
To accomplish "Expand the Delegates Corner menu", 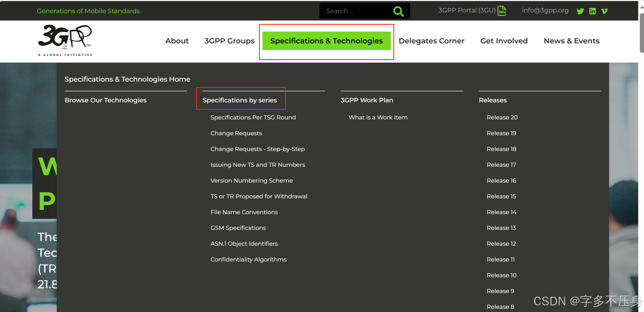I will (x=432, y=41).
